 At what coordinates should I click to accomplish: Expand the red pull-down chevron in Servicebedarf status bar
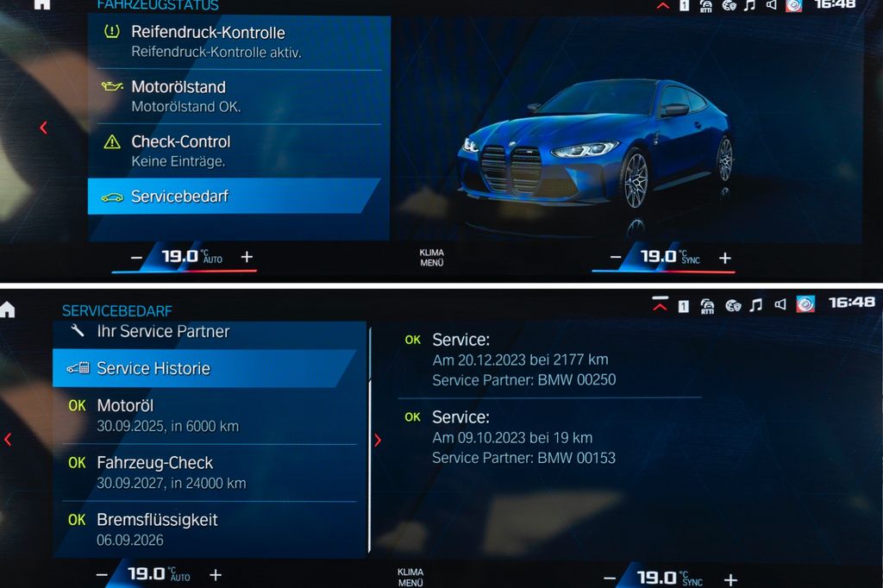pyautogui.click(x=661, y=304)
